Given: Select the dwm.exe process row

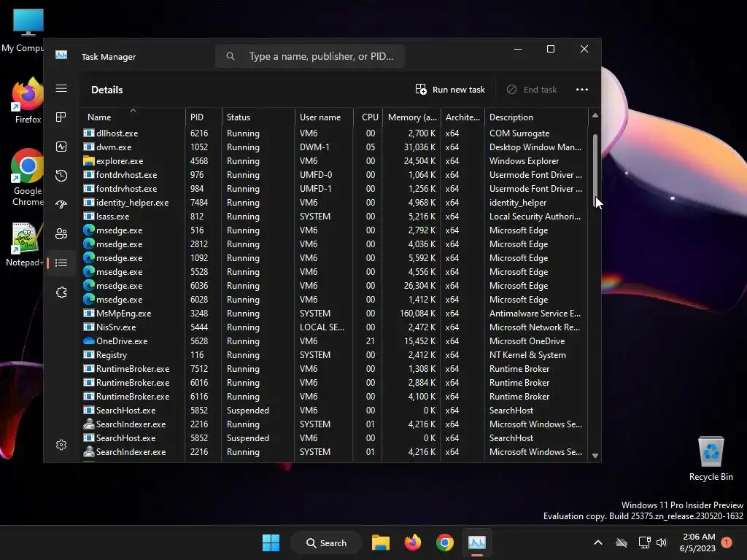Looking at the screenshot, I should pos(335,147).
